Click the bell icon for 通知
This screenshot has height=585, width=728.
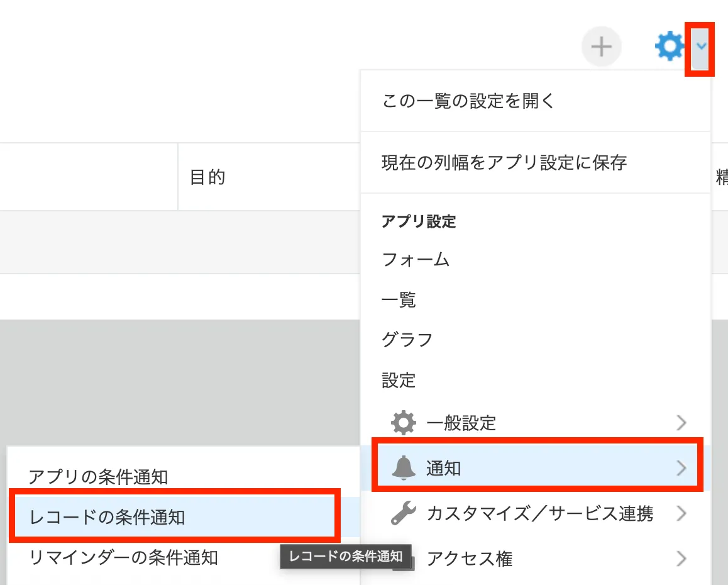coord(403,468)
